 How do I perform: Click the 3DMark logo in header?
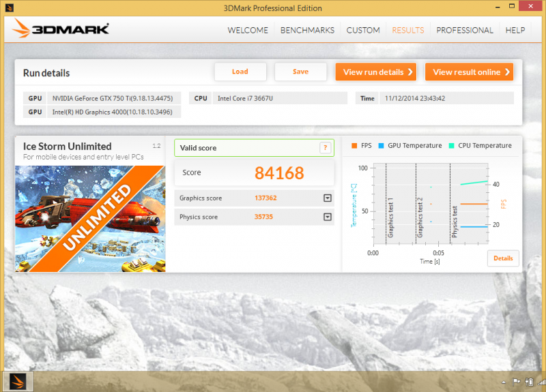point(60,29)
